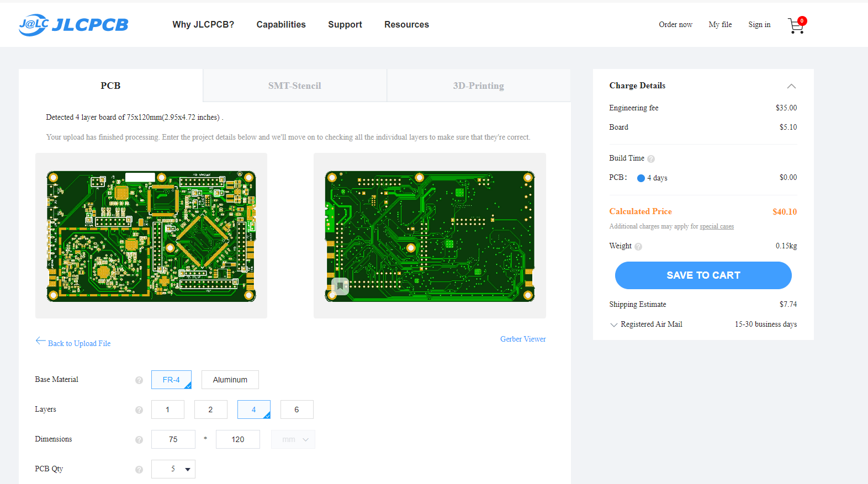The image size is (868, 484).
Task: Select 6 layers option
Action: coord(297,409)
